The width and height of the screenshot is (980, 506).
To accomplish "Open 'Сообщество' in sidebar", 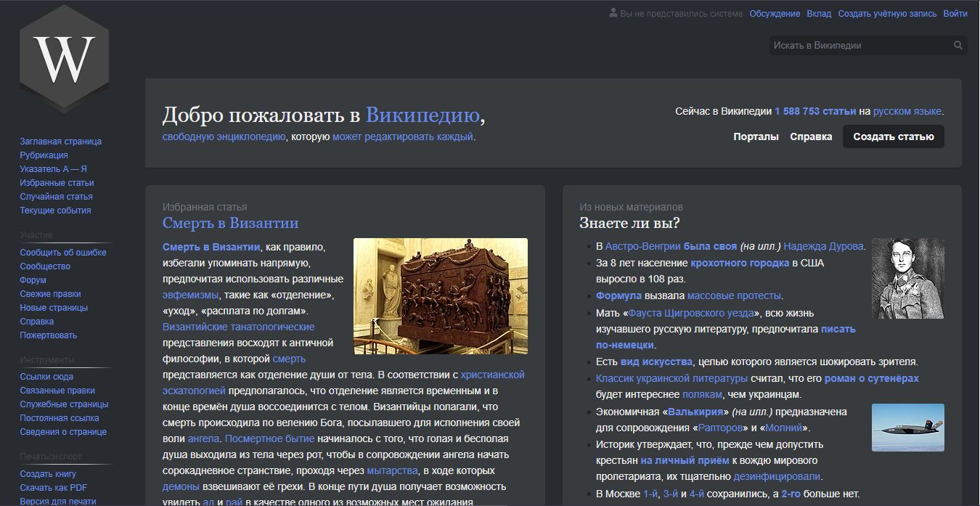I will (45, 266).
